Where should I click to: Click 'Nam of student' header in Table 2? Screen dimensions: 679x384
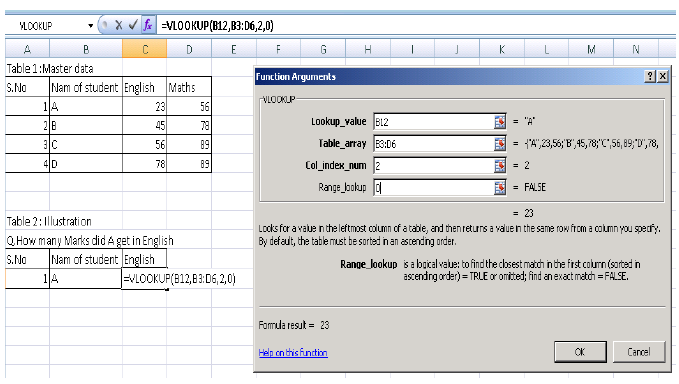coord(86,259)
